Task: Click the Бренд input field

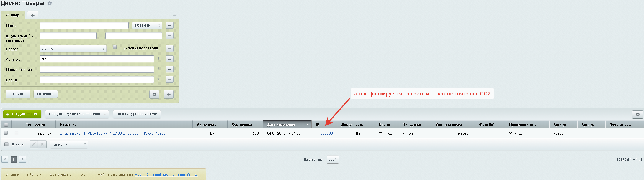Action: (97, 80)
